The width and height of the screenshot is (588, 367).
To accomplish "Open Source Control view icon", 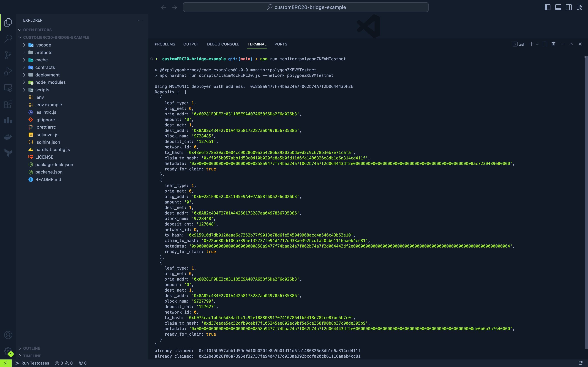I will pos(8,55).
